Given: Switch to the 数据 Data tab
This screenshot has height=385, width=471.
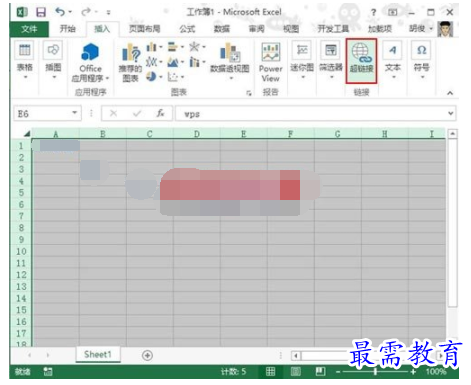Looking at the screenshot, I should click(x=222, y=29).
